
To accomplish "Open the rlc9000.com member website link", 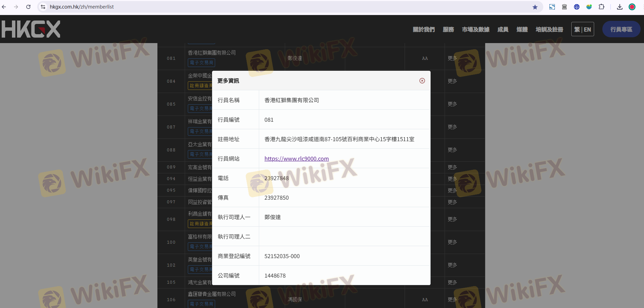I will [x=296, y=159].
